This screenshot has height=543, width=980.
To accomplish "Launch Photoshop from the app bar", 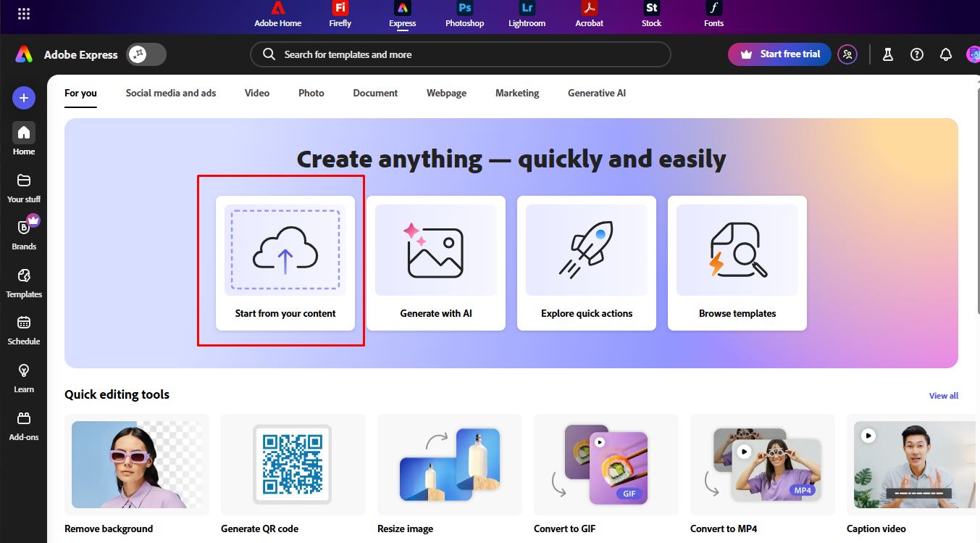I will tap(464, 14).
